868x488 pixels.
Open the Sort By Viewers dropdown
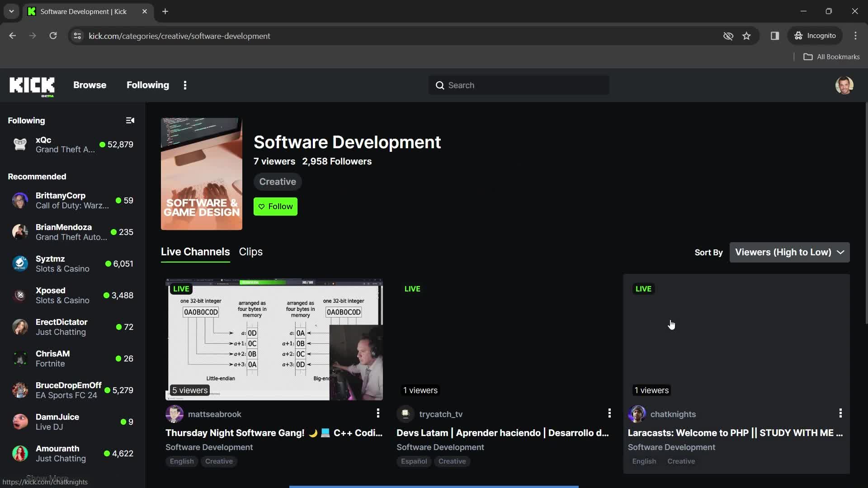[x=789, y=253]
